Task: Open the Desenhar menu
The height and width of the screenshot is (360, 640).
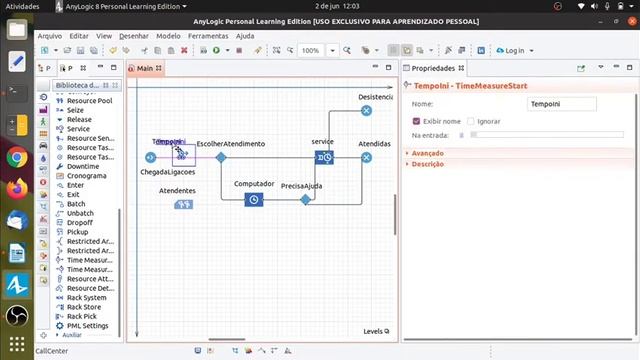Action: tap(134, 36)
